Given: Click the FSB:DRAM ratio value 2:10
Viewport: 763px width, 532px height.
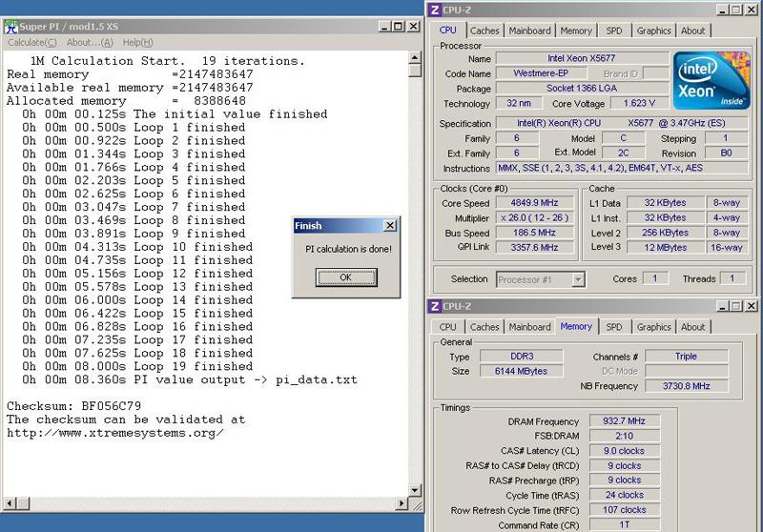Looking at the screenshot, I should [x=625, y=436].
